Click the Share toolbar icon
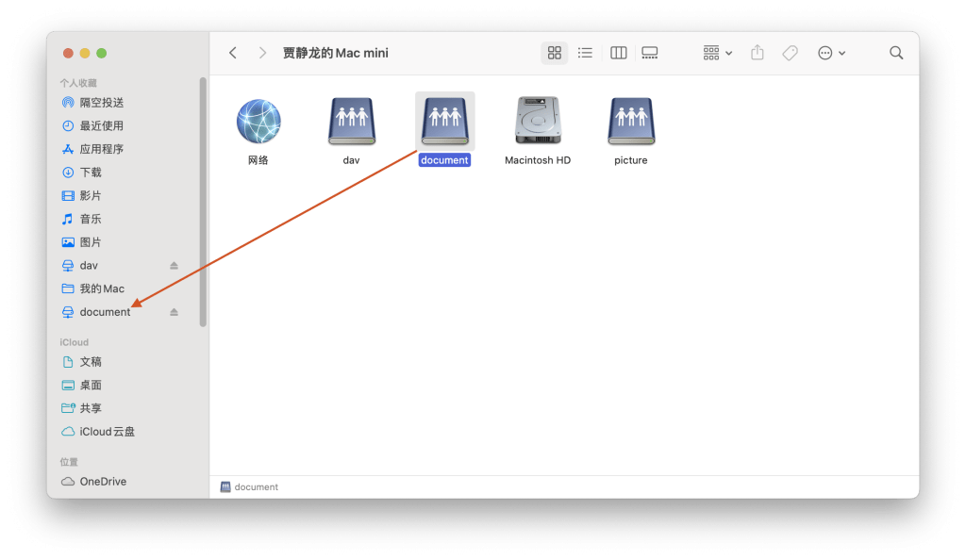 [758, 53]
